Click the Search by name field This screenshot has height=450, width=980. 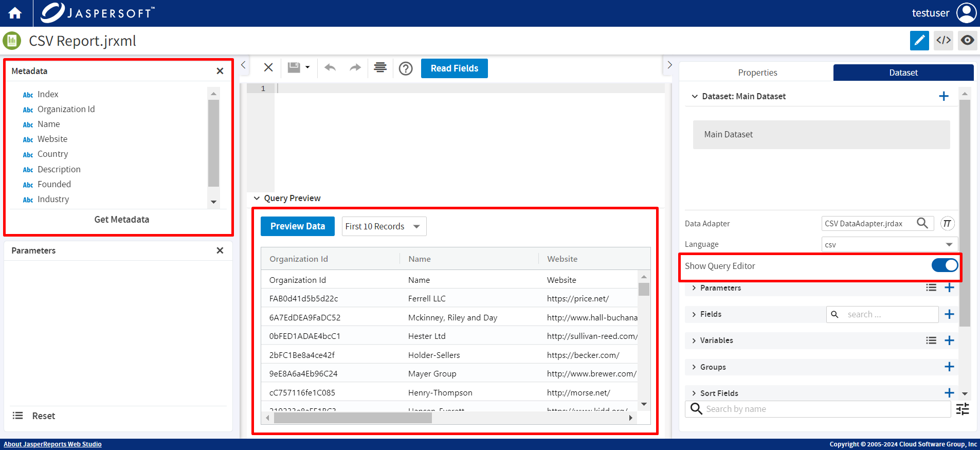pos(818,409)
